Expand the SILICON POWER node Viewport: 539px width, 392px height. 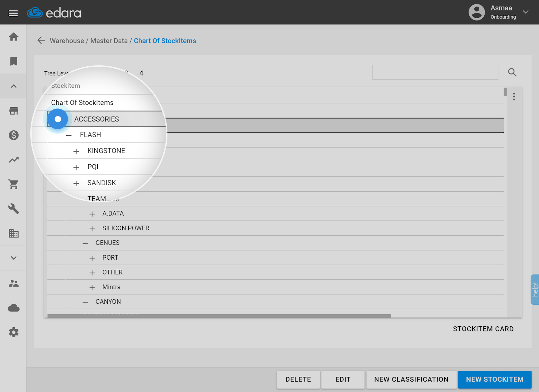click(x=92, y=229)
